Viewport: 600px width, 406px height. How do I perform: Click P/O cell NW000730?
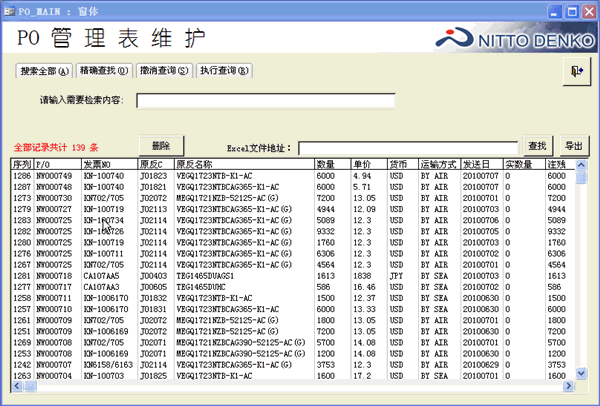54,198
